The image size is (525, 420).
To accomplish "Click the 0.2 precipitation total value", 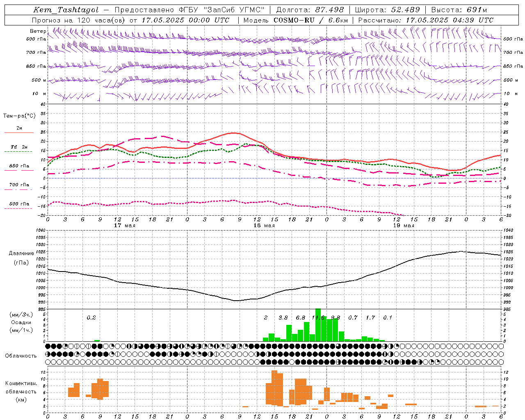I will point(91,318).
